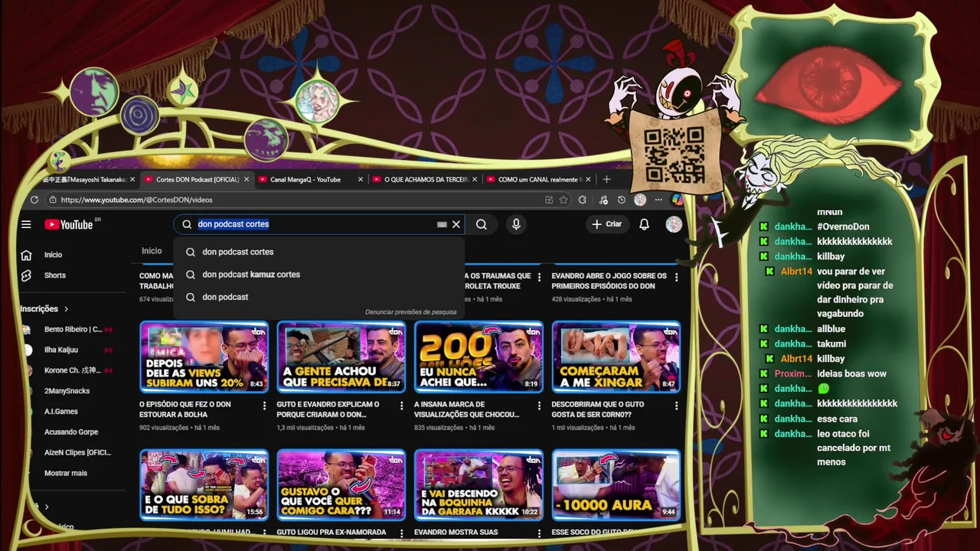Open title O EPISÓDIO QUE FEZ O DON ESTOURAR
This screenshot has width=980, height=551.
tap(185, 409)
